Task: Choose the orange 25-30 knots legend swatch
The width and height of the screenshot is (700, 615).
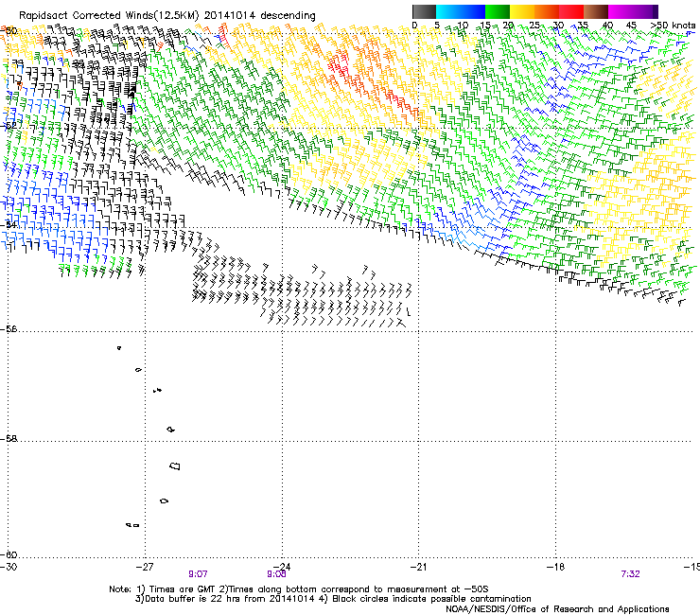Action: (547, 11)
